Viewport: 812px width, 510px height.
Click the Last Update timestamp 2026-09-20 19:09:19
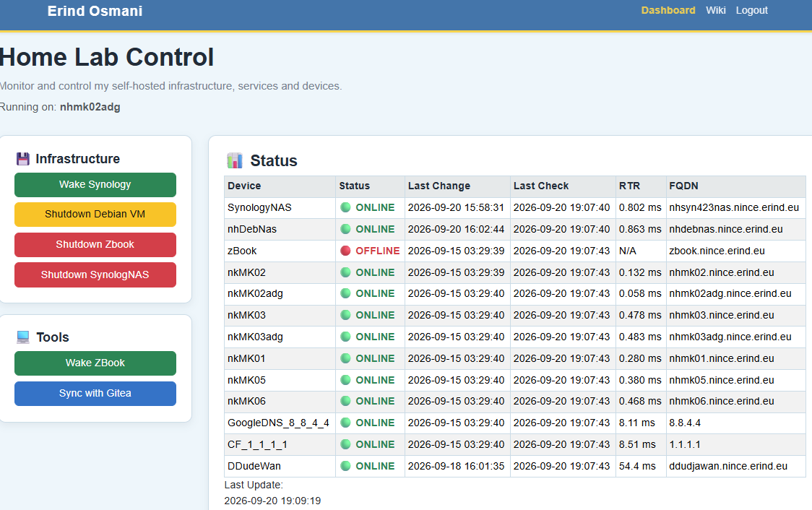272,501
